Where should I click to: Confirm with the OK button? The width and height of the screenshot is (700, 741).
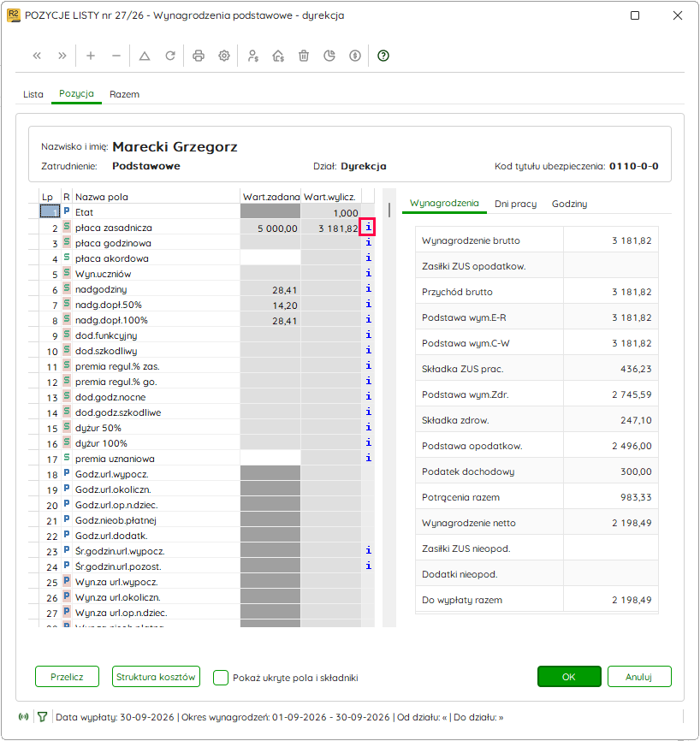tap(569, 677)
